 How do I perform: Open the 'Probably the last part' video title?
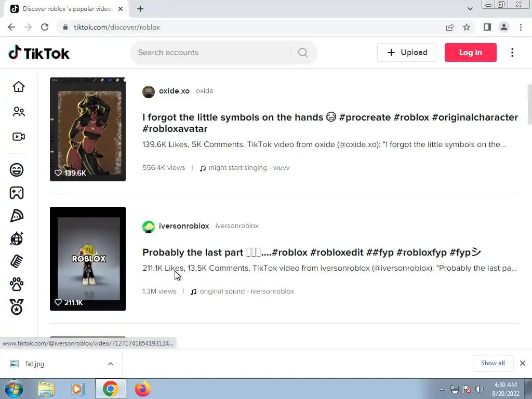312,252
